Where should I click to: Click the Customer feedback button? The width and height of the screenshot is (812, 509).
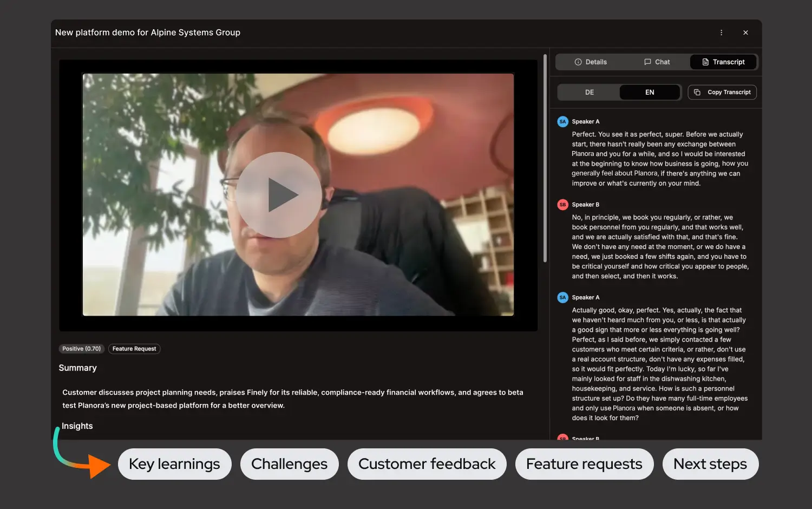(x=427, y=464)
